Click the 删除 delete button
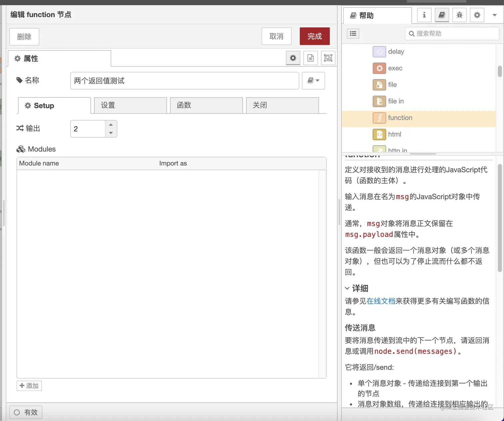 coord(24,36)
